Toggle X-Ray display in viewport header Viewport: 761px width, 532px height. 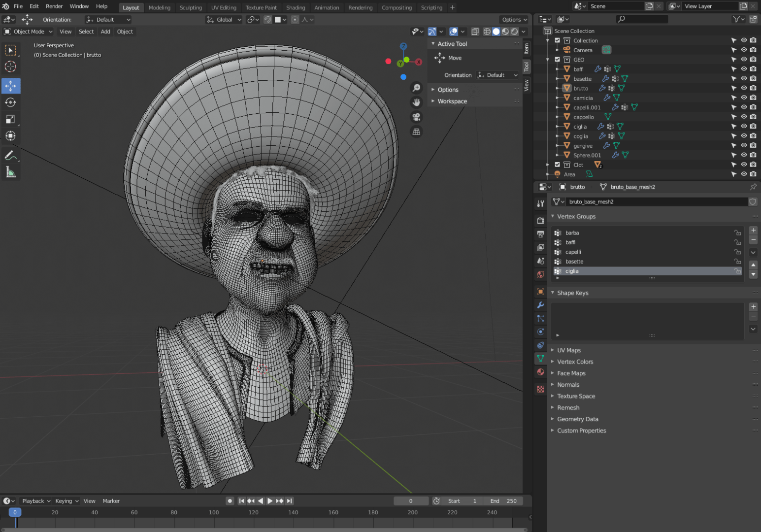475,32
